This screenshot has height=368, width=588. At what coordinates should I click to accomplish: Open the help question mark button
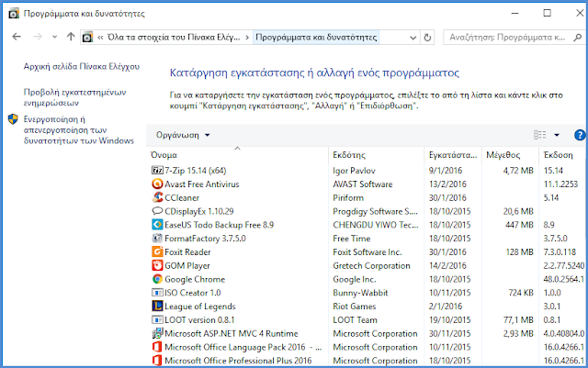580,135
